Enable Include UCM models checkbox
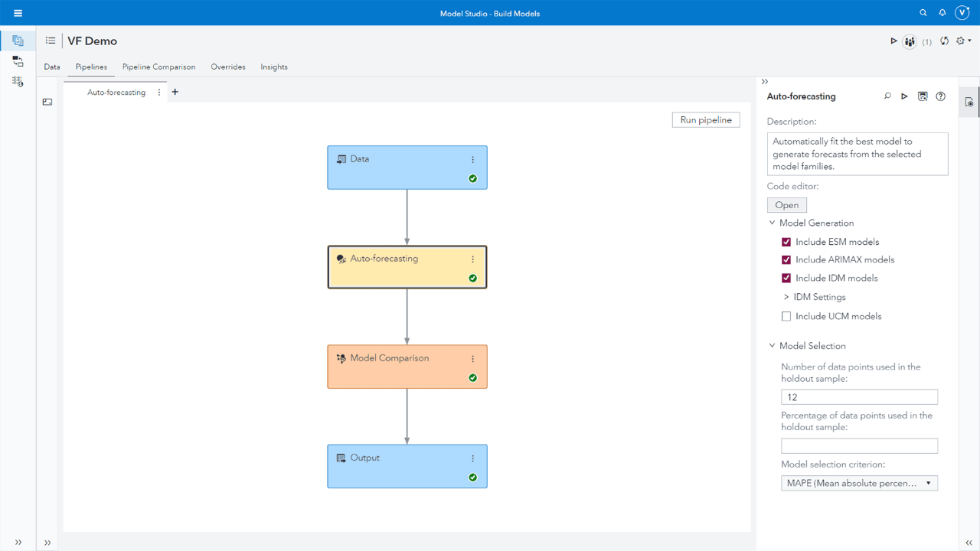This screenshot has height=551, width=980. [786, 316]
